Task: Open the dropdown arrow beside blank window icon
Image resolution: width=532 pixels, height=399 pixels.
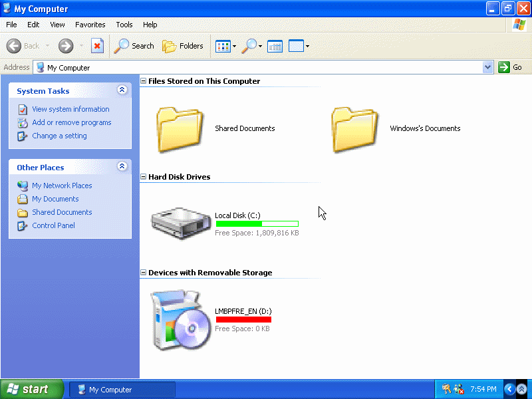Action: (307, 46)
